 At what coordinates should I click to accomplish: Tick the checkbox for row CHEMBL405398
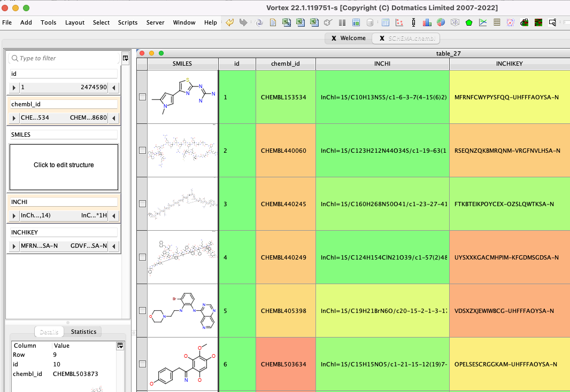tap(142, 310)
